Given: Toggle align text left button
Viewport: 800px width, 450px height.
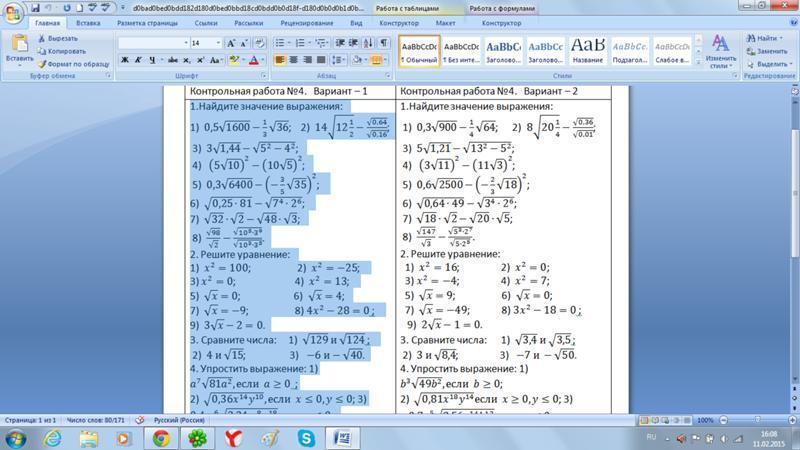Looking at the screenshot, I should coord(280,60).
